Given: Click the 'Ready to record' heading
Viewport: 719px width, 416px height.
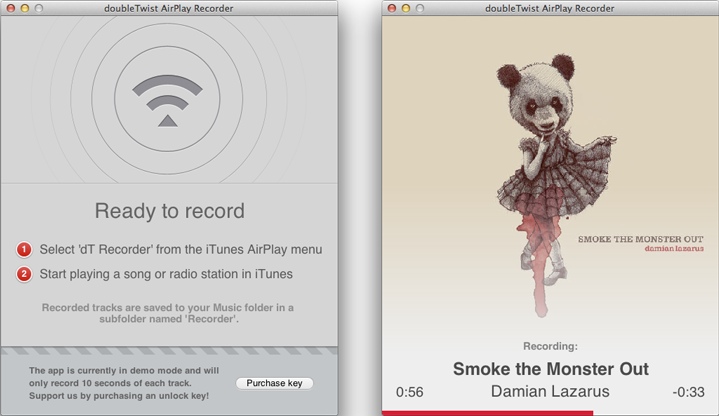Looking at the screenshot, I should (x=170, y=211).
